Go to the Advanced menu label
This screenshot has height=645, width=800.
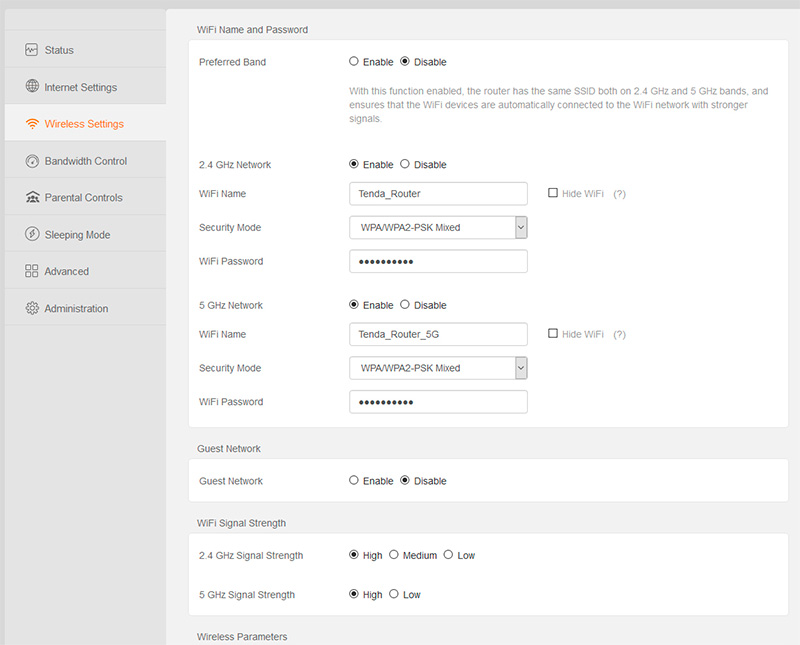(66, 271)
